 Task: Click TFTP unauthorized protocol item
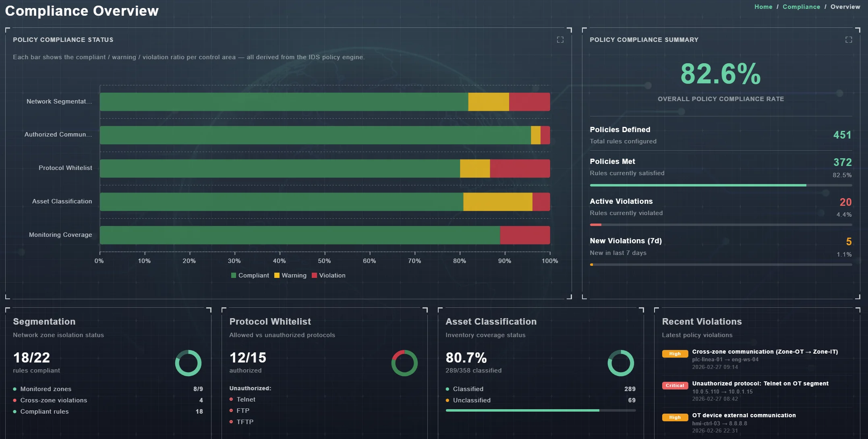(x=242, y=422)
